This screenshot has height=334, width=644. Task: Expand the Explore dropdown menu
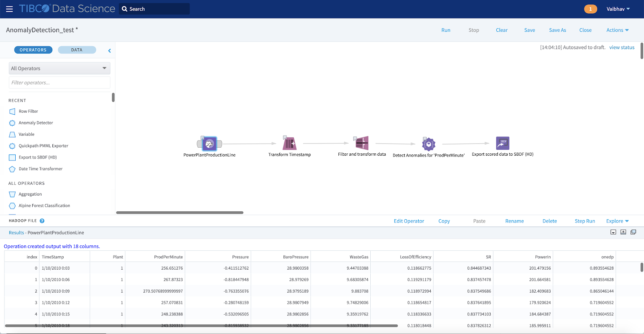point(617,221)
